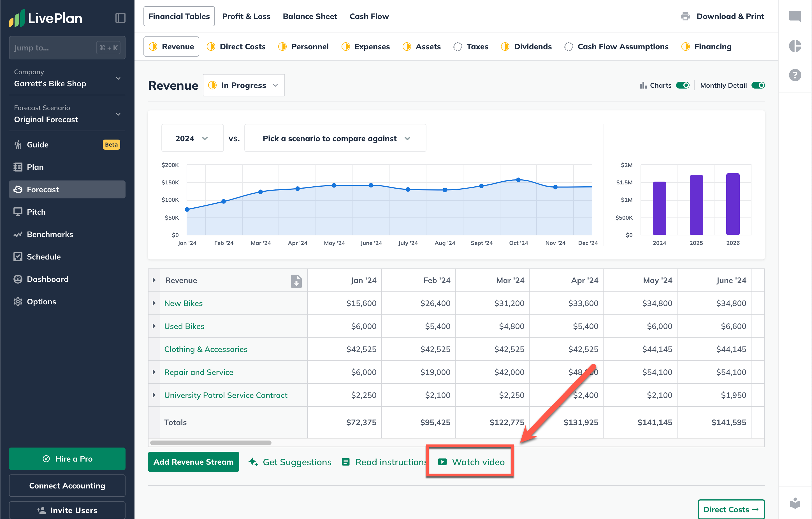Image resolution: width=812 pixels, height=519 pixels.
Task: Click the Beta badge beside Guide
Action: click(111, 145)
